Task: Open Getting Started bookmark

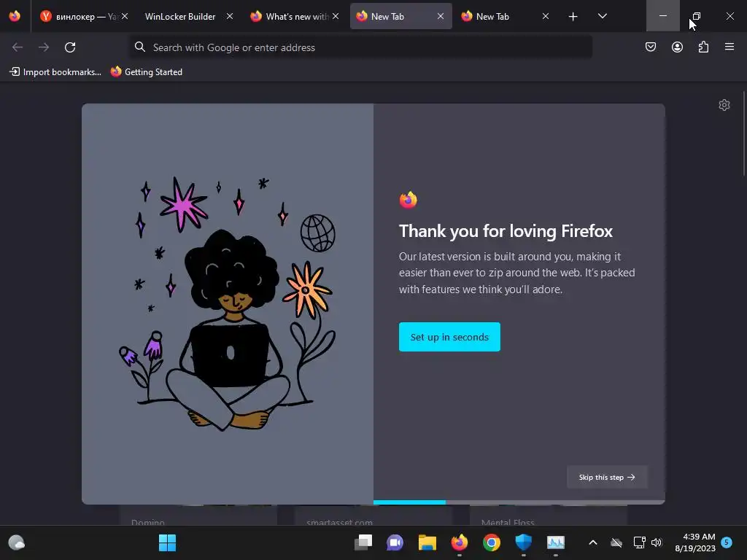Action: pos(146,72)
